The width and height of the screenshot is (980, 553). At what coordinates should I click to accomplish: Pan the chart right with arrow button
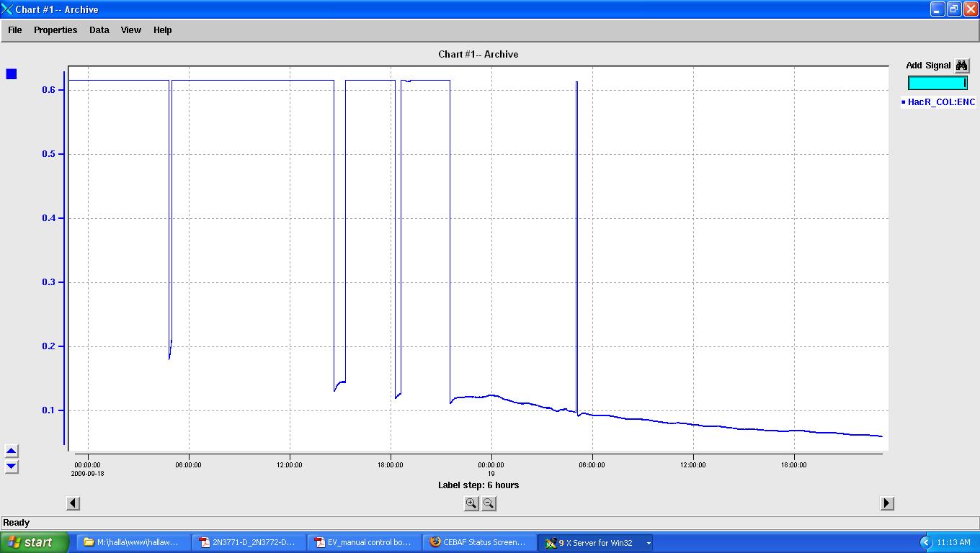click(887, 503)
